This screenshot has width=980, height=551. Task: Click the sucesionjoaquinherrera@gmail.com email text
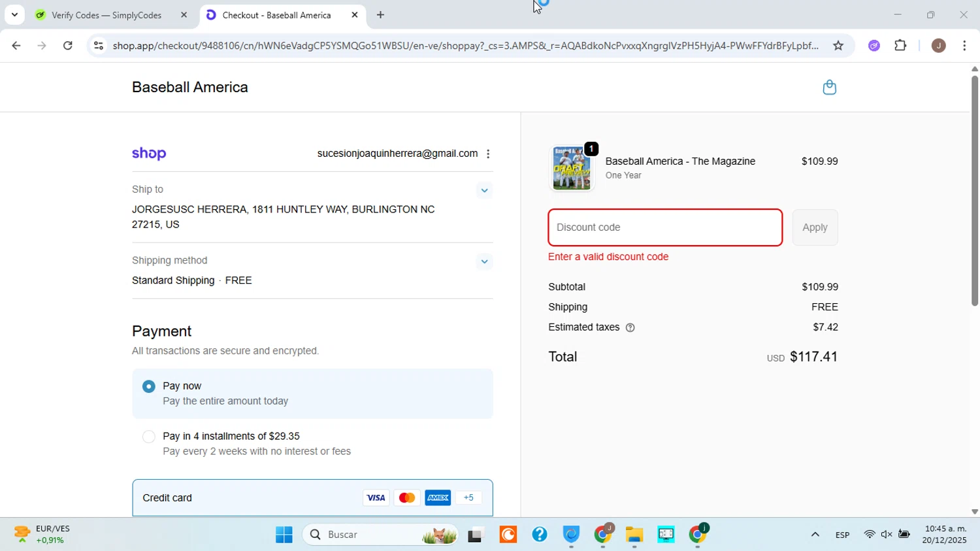(x=397, y=154)
